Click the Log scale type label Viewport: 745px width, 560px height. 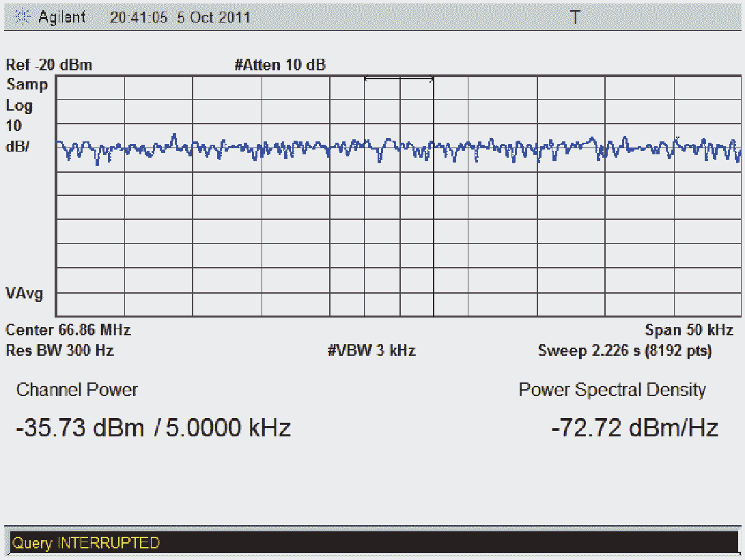tap(19, 106)
